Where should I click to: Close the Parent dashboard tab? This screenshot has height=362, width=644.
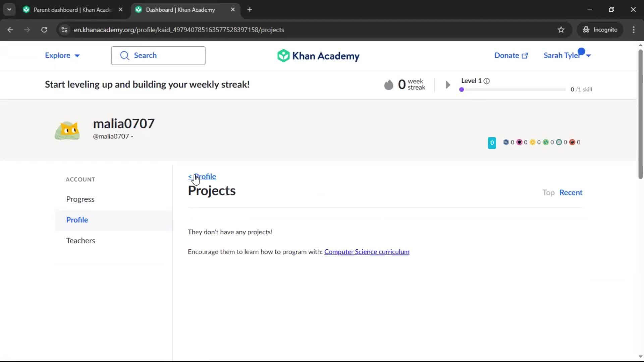point(120,10)
